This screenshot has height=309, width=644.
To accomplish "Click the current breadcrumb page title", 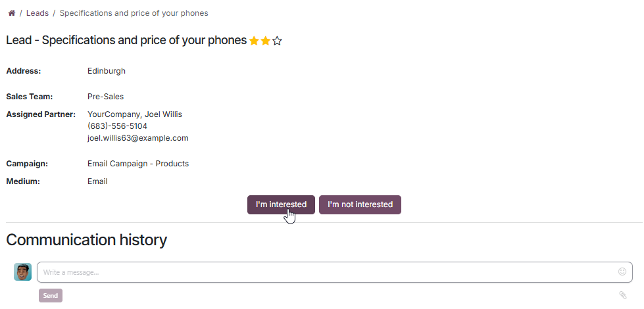I will tap(134, 13).
